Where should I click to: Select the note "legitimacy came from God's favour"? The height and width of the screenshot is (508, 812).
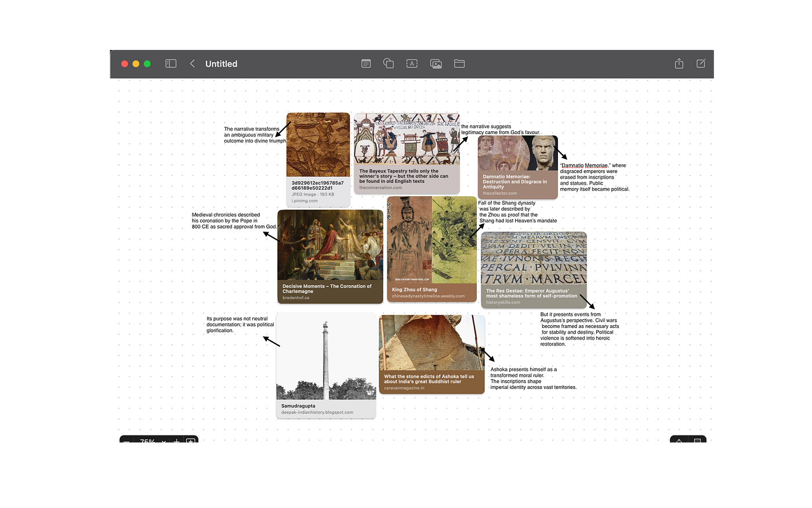[501, 129]
